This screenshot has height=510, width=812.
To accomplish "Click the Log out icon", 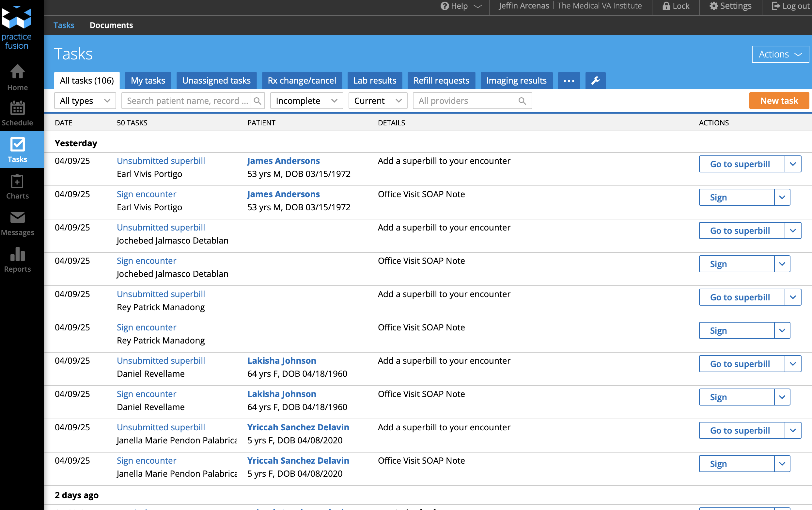I will pos(775,6).
